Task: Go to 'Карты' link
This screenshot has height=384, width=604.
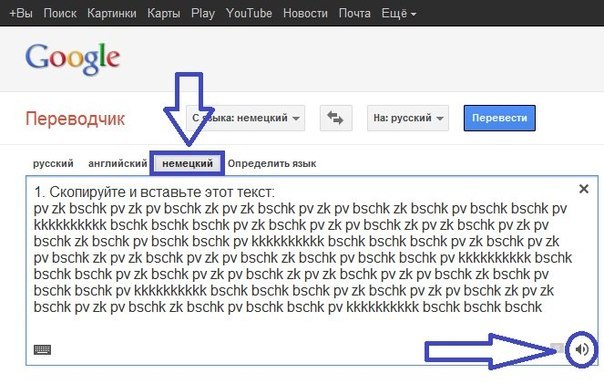Action: point(164,13)
